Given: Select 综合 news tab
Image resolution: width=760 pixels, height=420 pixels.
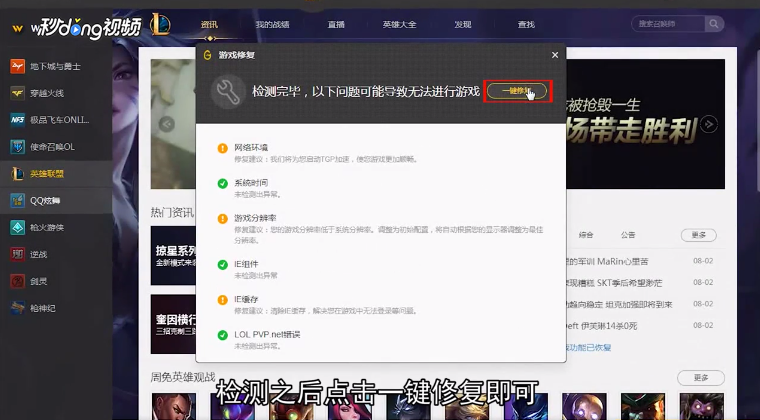Looking at the screenshot, I should click(x=586, y=235).
